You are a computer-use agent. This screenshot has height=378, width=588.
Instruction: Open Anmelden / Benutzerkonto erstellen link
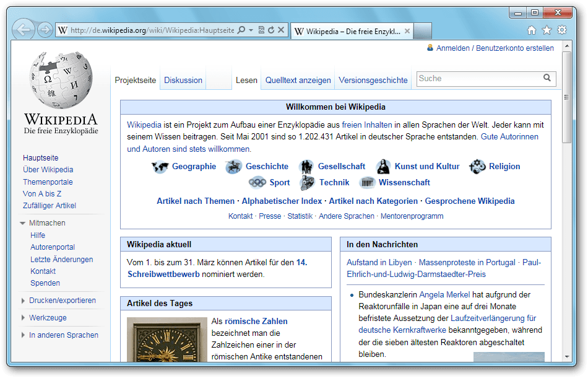[x=495, y=48]
